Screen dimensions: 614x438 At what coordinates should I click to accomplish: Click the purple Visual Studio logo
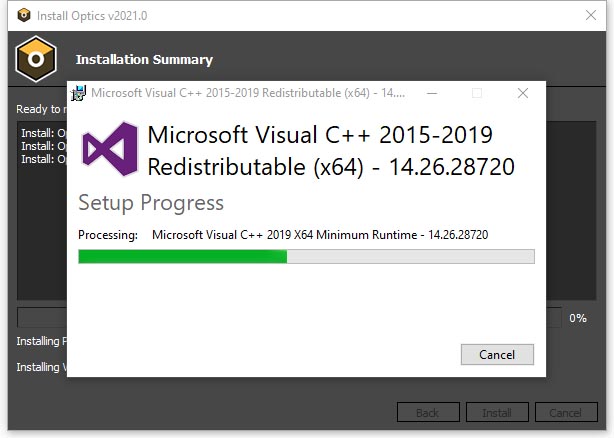[x=110, y=149]
